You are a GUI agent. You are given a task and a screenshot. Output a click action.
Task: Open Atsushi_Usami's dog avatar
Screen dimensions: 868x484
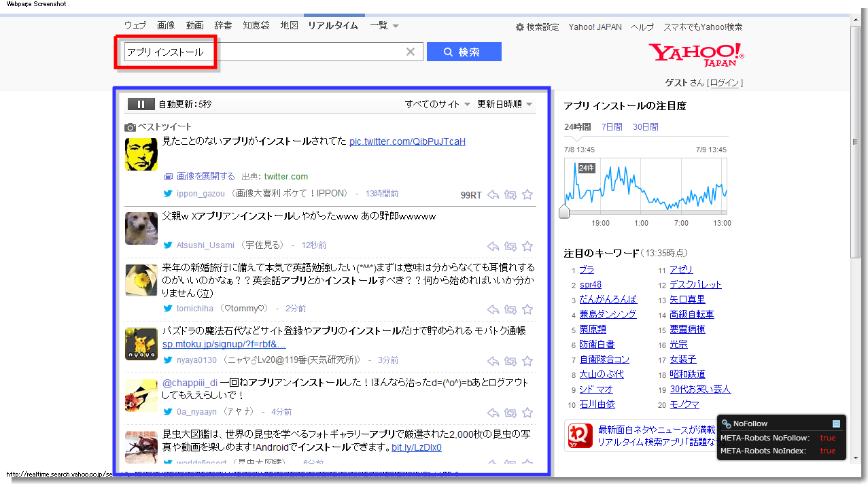point(141,228)
